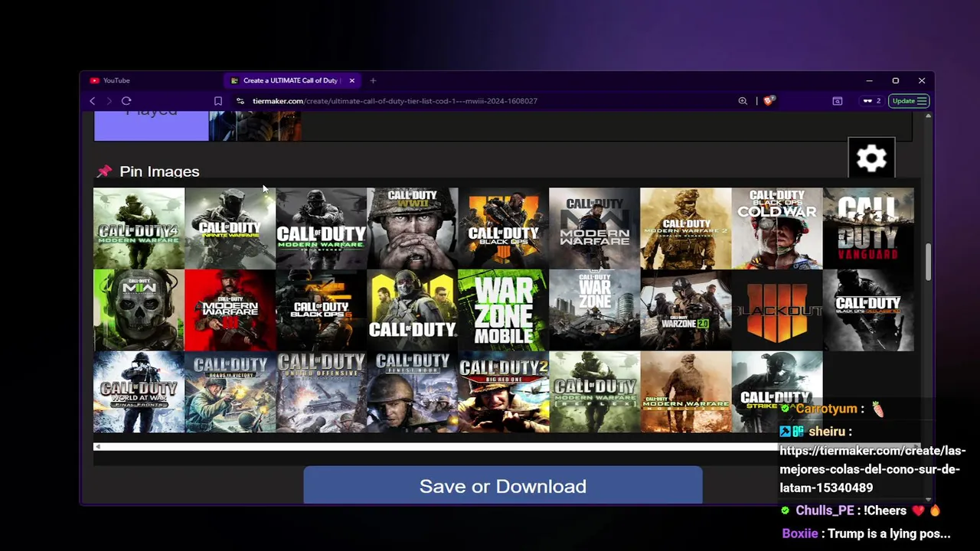Select Call of Duty Infinite Warfare image

pyautogui.click(x=230, y=228)
